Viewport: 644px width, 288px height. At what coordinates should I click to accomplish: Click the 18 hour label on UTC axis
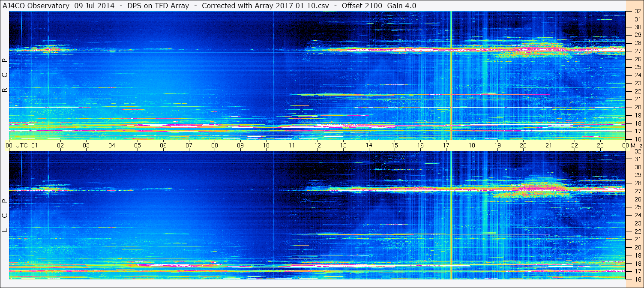(472, 145)
